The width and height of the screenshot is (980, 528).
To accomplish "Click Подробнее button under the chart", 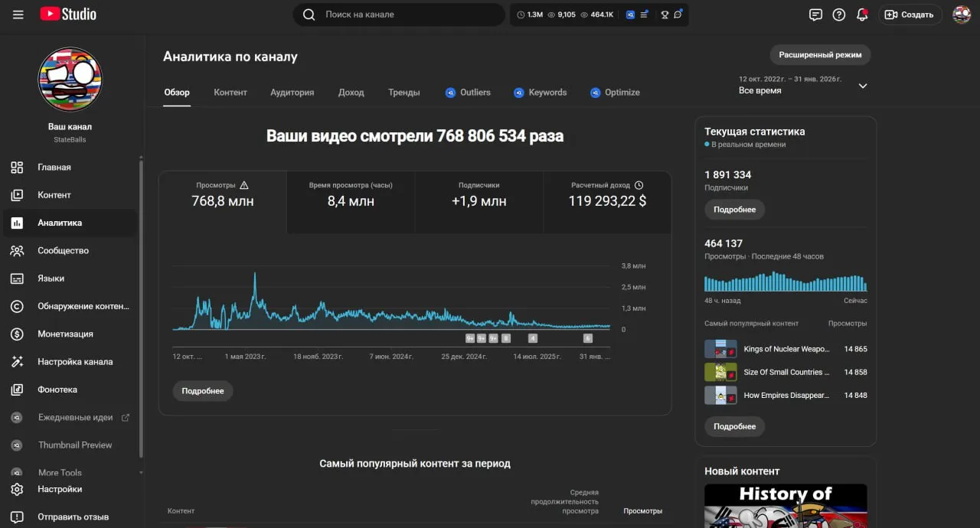I will 203,391.
